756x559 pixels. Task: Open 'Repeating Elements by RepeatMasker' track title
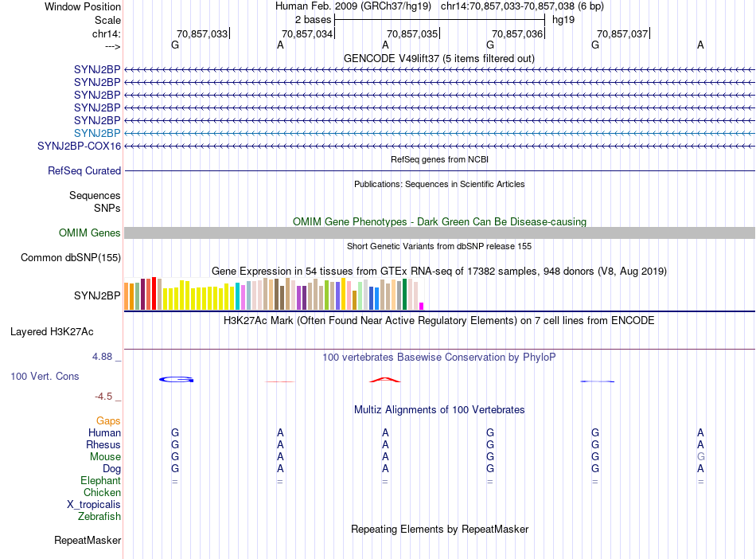point(439,529)
